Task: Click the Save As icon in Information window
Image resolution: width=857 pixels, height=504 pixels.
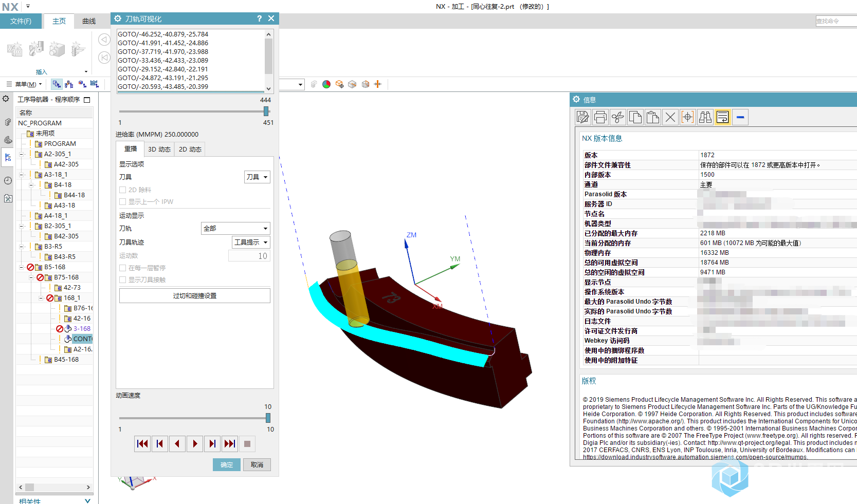Action: pyautogui.click(x=583, y=117)
